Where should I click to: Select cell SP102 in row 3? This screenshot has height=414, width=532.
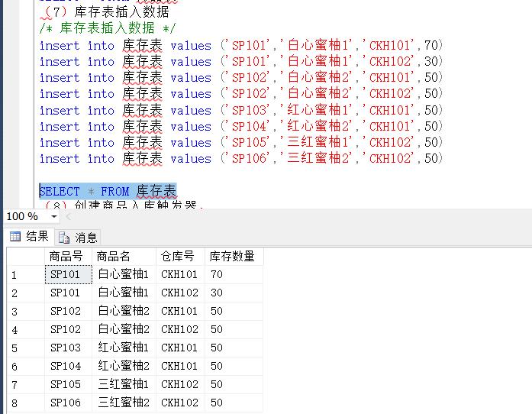tap(68, 311)
